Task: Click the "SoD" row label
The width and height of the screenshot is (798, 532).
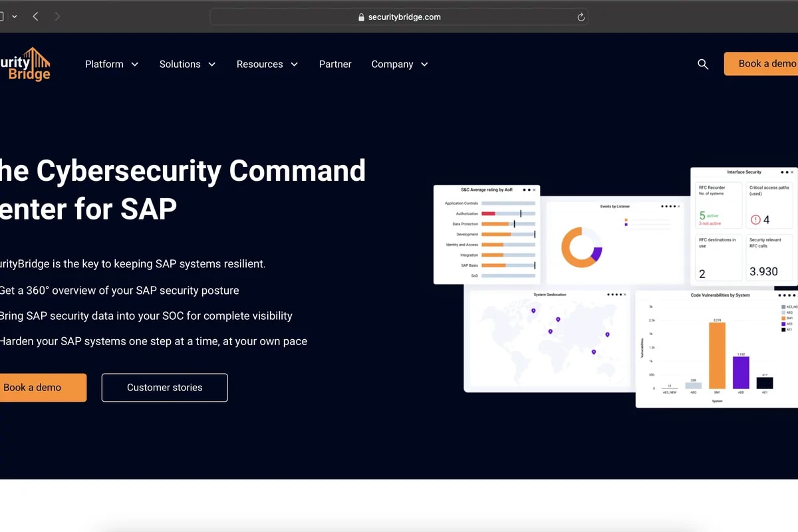Action: (x=474, y=276)
